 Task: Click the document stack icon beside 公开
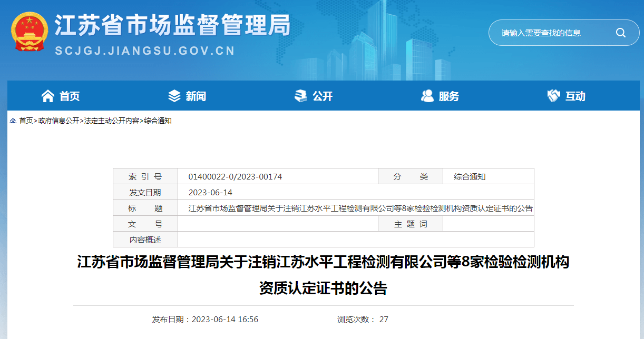(x=301, y=96)
